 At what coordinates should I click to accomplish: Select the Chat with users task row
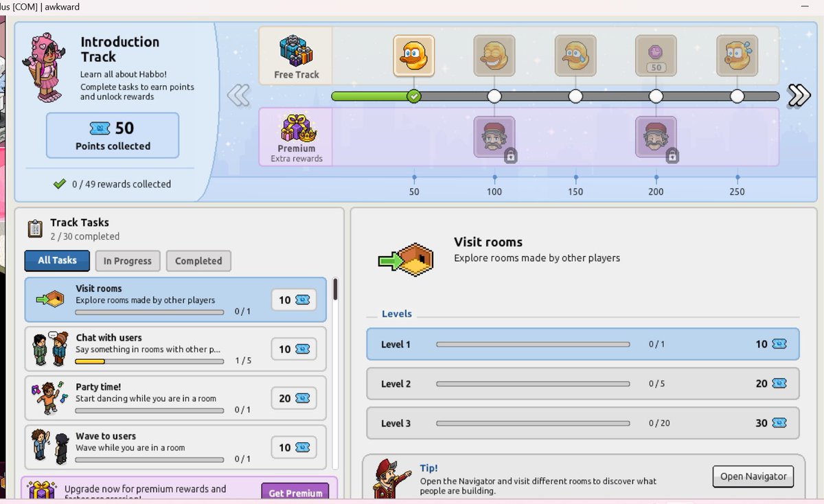click(176, 349)
